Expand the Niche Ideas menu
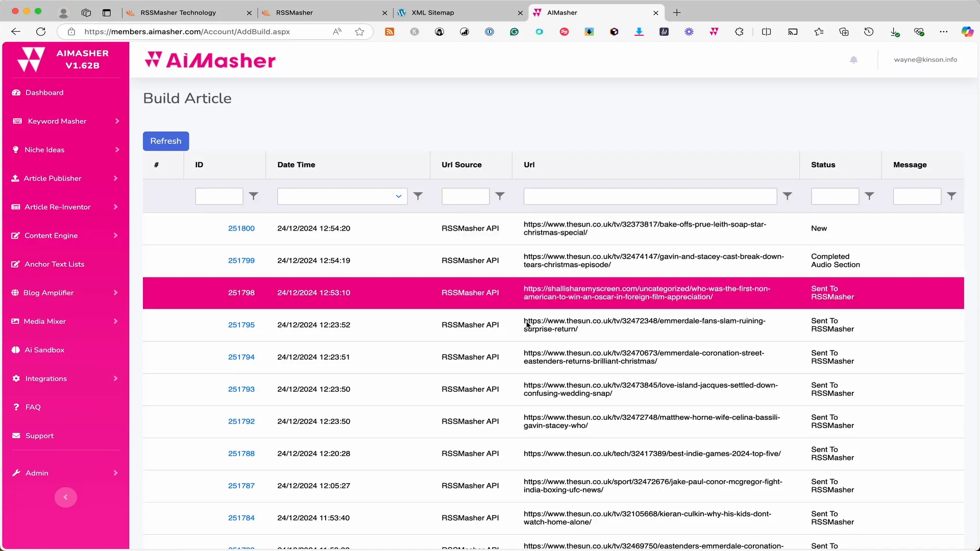Viewport: 980px width, 551px height. click(x=66, y=149)
